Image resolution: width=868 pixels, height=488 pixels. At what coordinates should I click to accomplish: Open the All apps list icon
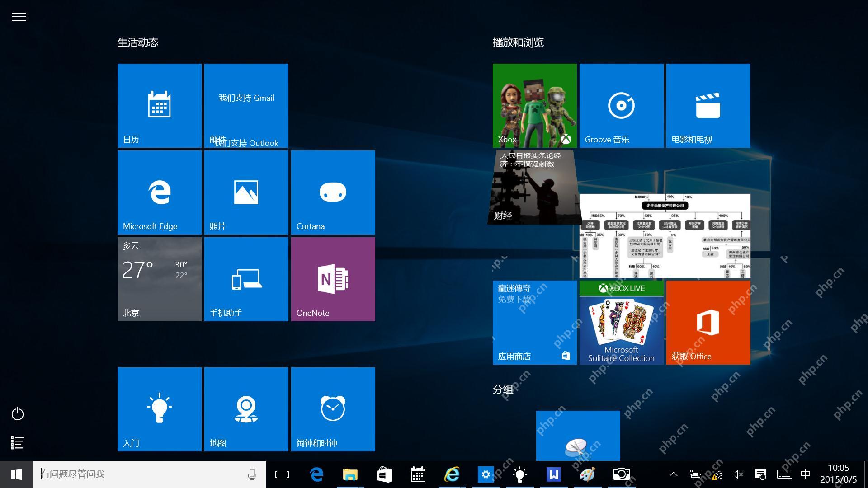[18, 443]
